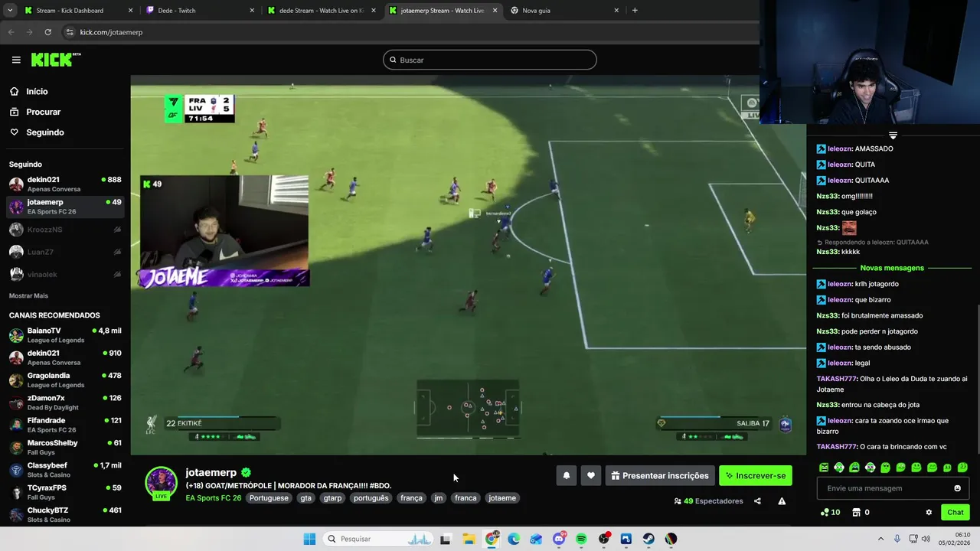Open Fifandrade recommended channel
This screenshot has height=551, width=980.
pyautogui.click(x=65, y=425)
